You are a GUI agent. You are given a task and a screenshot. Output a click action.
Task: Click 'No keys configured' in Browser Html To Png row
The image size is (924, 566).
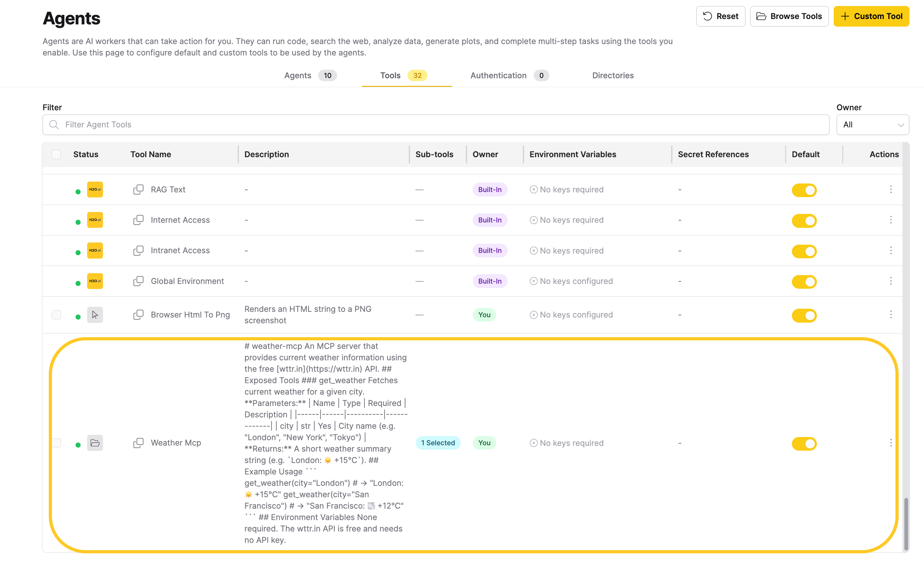tap(576, 315)
